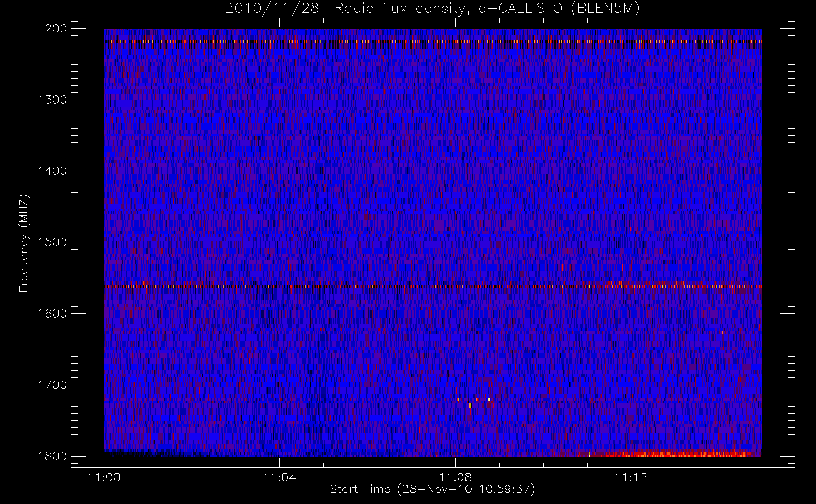Viewport: 816px width, 504px height.
Task: Click the horizontal interference line near 1560 MHz
Action: click(433, 286)
